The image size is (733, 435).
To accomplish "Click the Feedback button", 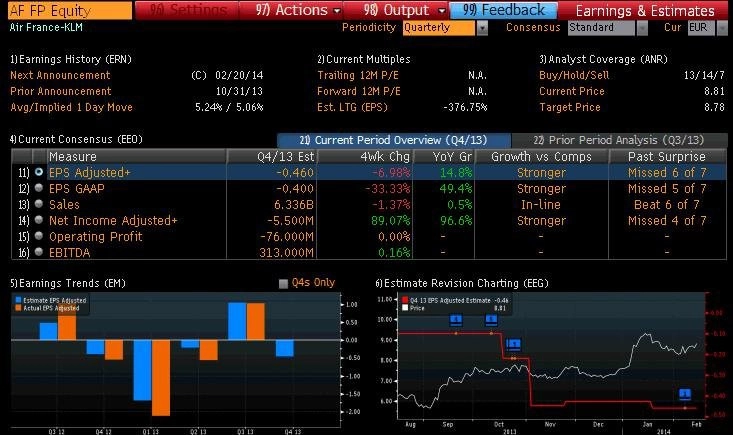I will pos(503,10).
